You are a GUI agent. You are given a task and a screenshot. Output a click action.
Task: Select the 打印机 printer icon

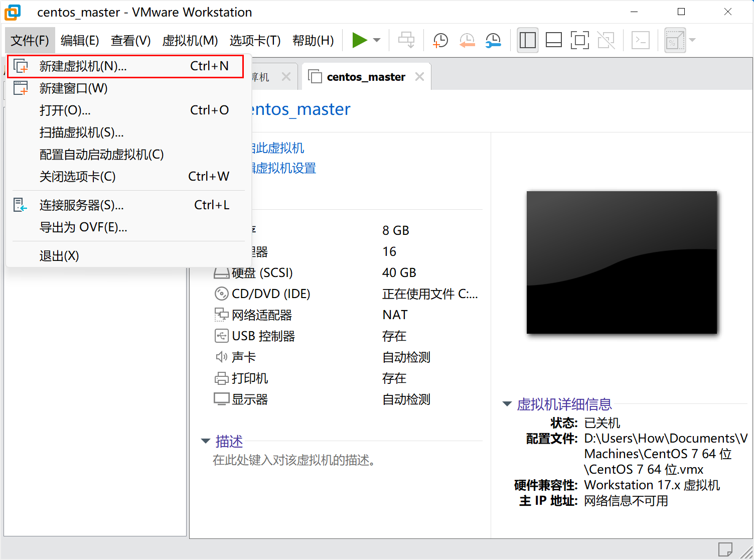click(x=221, y=378)
